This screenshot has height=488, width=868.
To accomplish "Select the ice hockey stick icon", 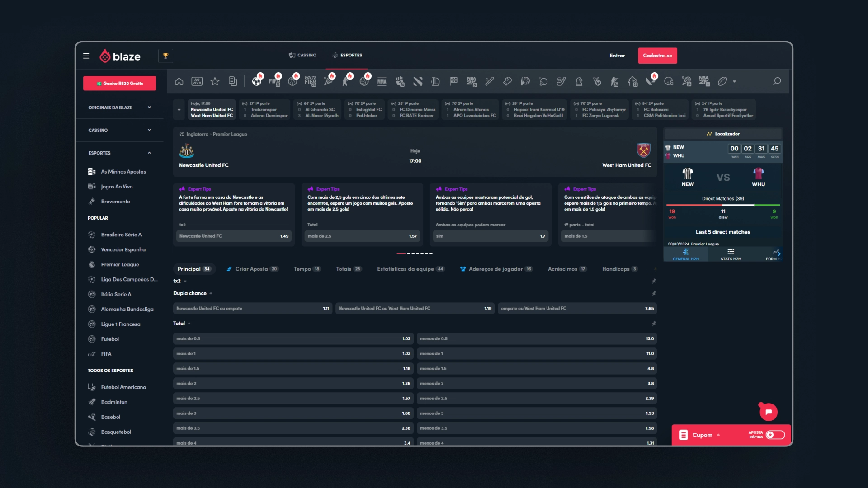I will point(561,81).
